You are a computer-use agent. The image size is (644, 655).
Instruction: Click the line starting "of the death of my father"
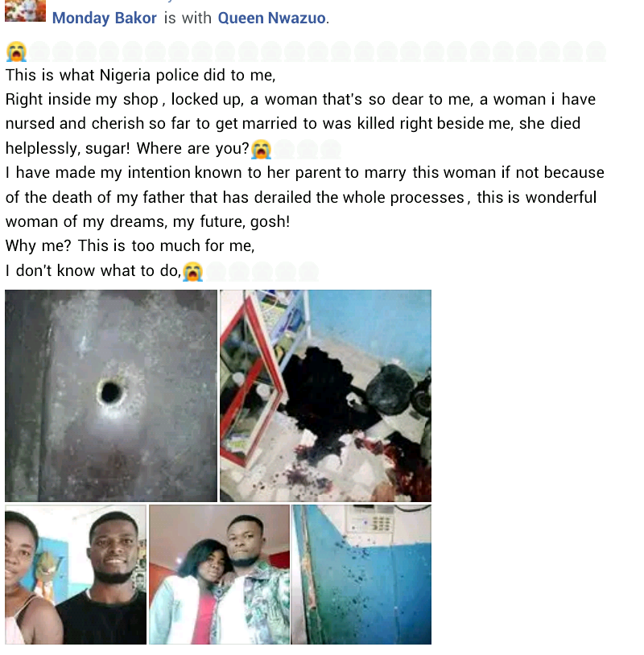pos(301,197)
